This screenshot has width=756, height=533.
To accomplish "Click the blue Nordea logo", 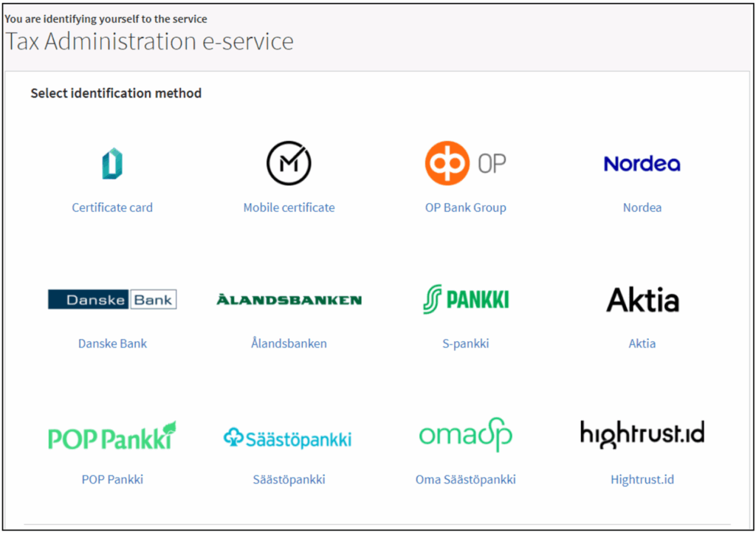I will [x=642, y=164].
